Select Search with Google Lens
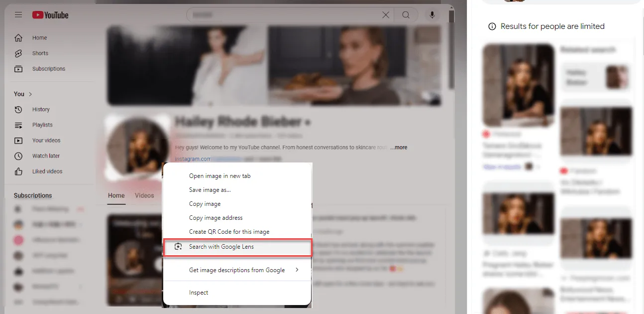644x314 pixels. (x=221, y=246)
